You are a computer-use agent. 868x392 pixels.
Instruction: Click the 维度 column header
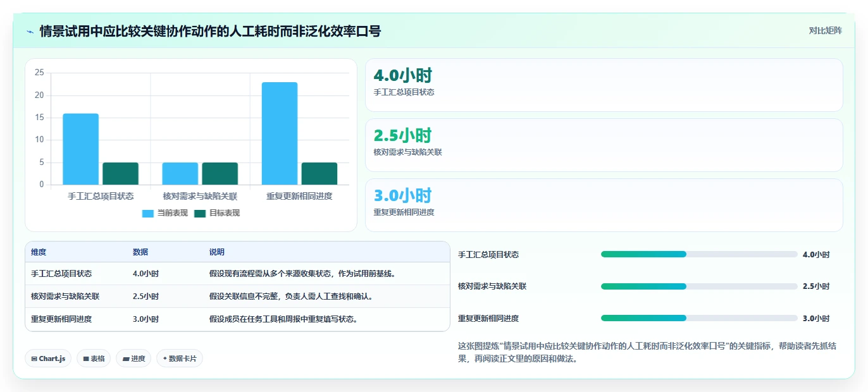coord(39,252)
